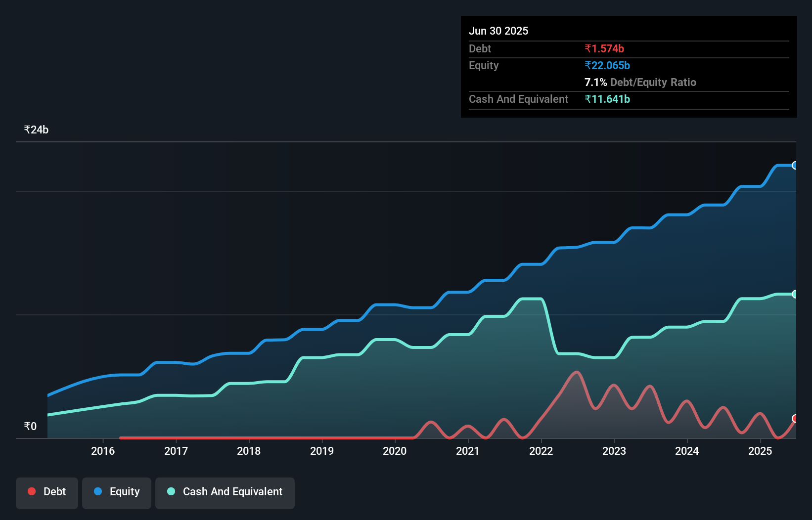812x520 pixels.
Task: Toggle the Equity series legend button
Action: [x=117, y=493]
